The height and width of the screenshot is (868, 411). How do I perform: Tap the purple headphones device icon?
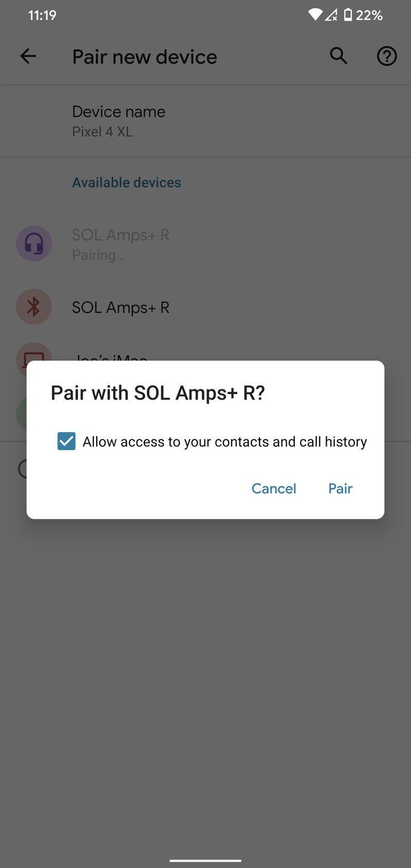tap(34, 244)
